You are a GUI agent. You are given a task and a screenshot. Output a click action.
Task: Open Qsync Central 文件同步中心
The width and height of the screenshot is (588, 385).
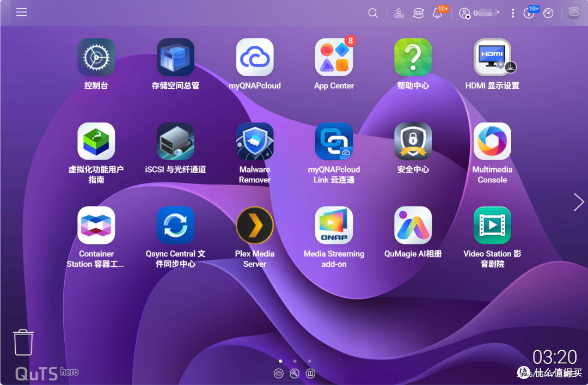(175, 225)
